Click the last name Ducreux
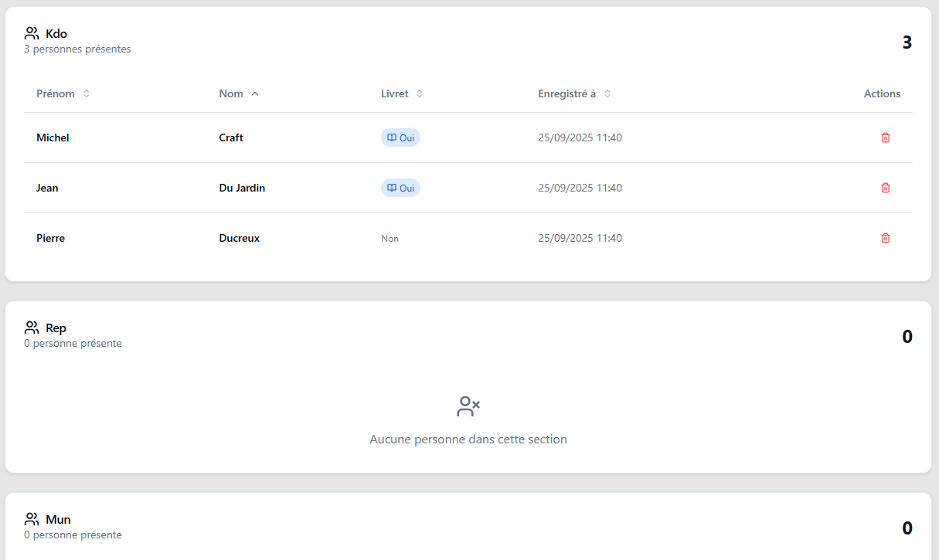Viewport: 939px width, 560px height. click(x=239, y=238)
